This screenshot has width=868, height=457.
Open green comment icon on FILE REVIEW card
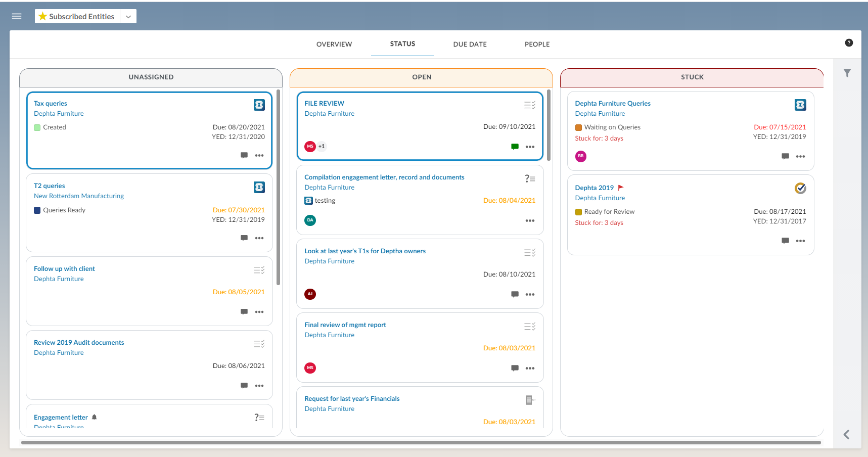515,147
